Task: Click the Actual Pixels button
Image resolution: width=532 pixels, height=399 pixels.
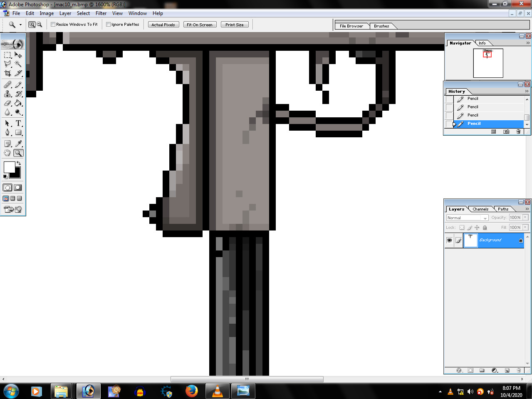Action: (163, 25)
